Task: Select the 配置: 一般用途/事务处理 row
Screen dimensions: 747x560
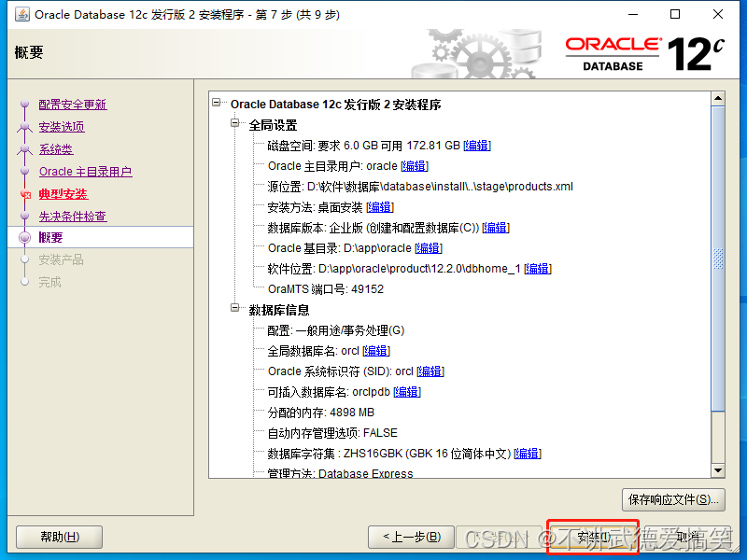Action: tap(336, 330)
